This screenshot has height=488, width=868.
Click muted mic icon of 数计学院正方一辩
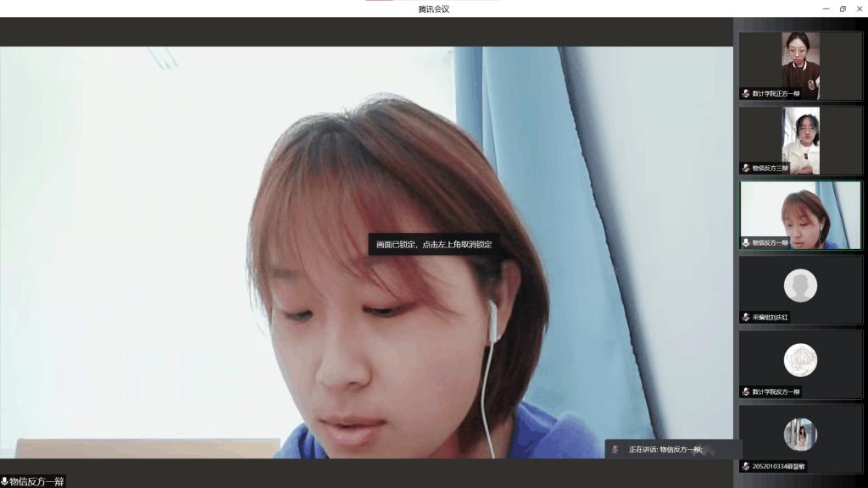[746, 94]
